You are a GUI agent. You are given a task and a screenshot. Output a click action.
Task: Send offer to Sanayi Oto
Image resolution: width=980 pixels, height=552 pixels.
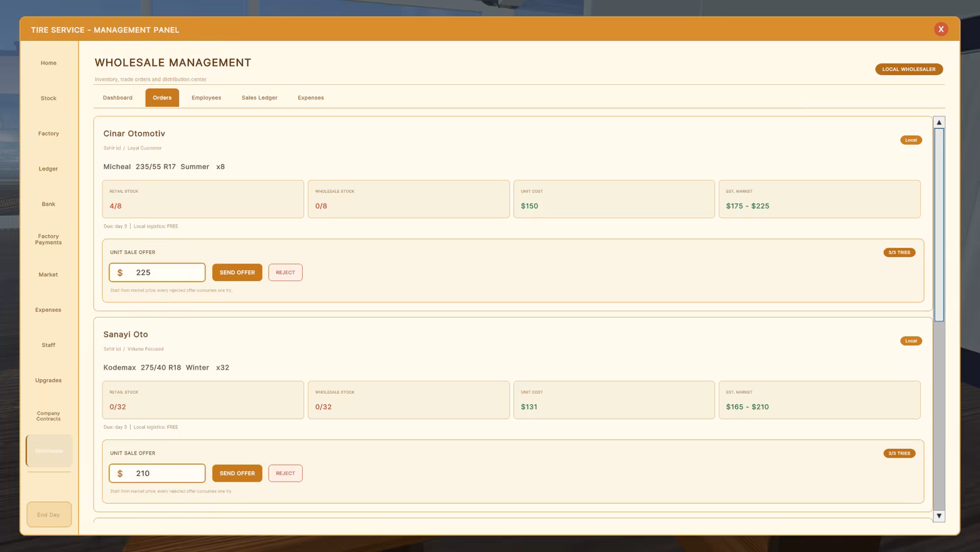(x=237, y=473)
